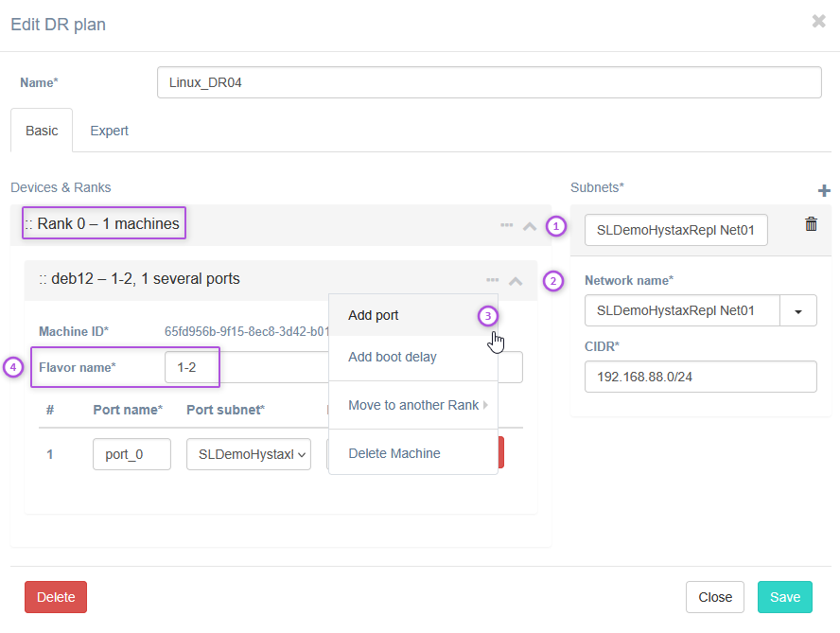
Task: Switch to the Expert tab
Action: click(109, 131)
